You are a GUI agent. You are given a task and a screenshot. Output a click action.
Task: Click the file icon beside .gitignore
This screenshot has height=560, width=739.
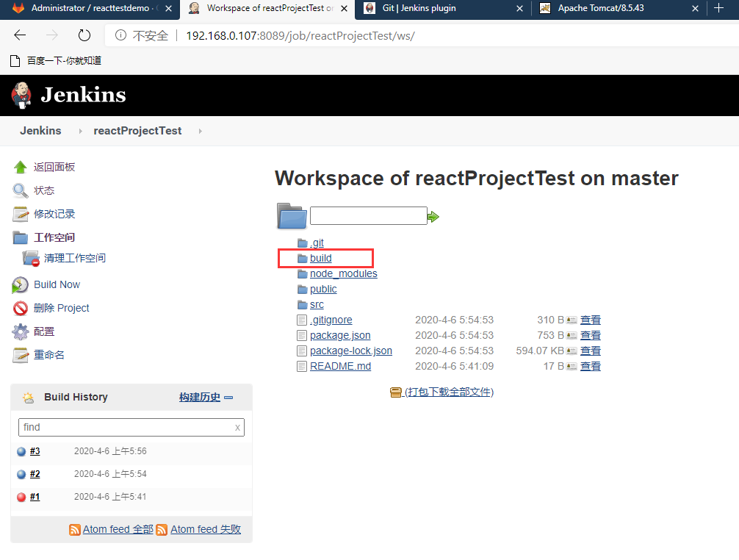click(x=302, y=320)
